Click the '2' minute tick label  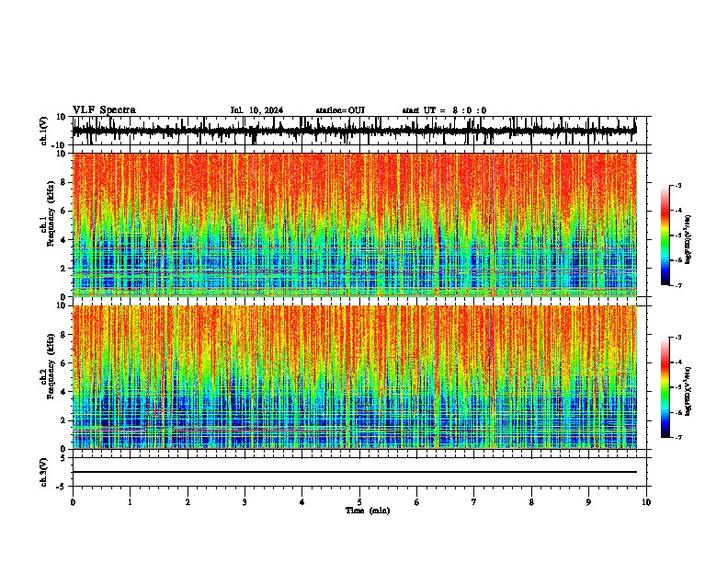click(188, 502)
